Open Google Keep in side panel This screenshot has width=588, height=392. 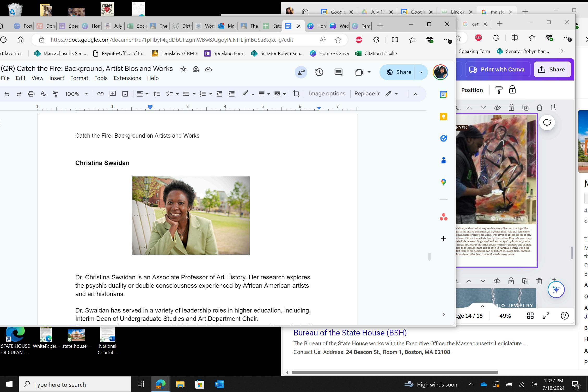(x=443, y=117)
